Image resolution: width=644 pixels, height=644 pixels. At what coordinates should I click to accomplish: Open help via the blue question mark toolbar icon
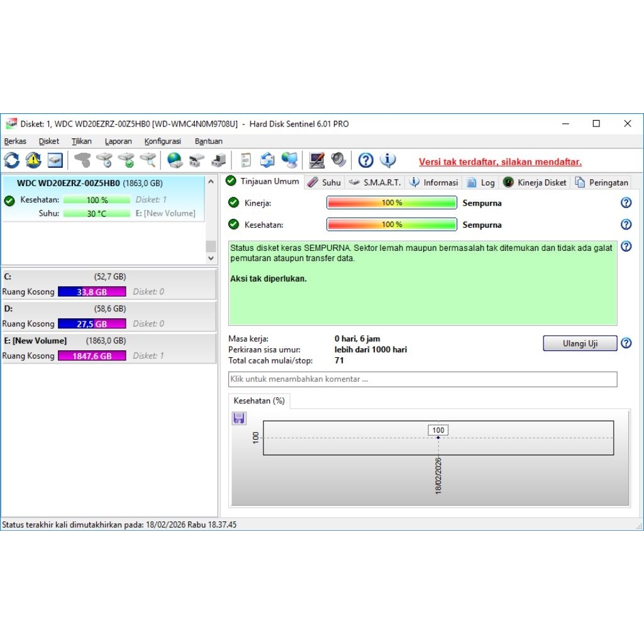[x=366, y=160]
